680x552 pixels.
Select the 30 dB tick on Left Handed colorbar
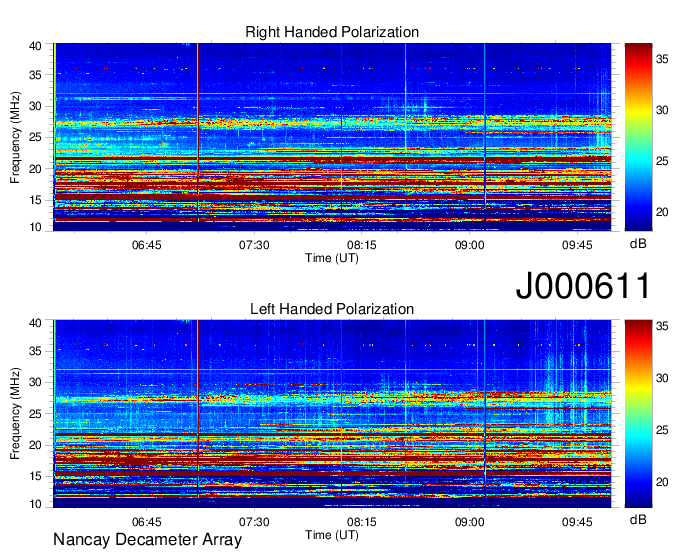[662, 378]
